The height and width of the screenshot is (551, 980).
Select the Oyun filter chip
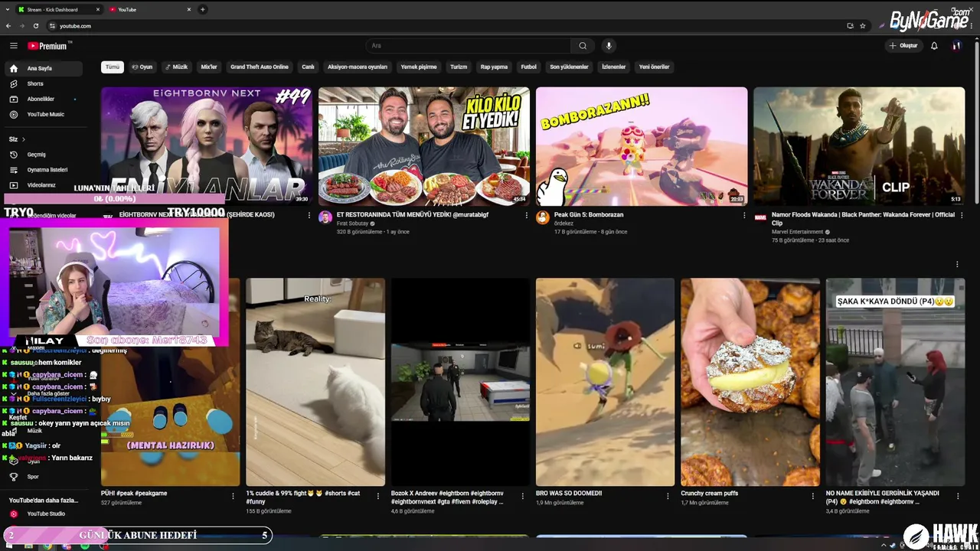[x=142, y=67]
